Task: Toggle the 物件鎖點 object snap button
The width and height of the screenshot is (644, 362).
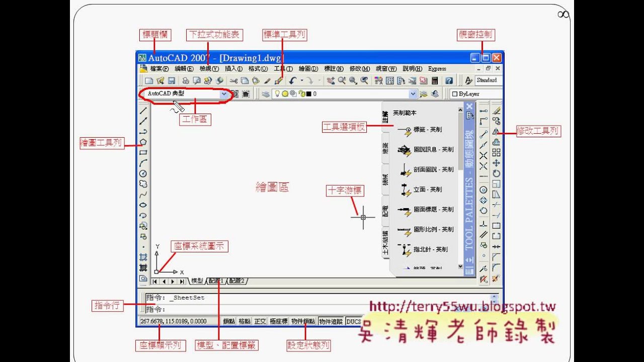Action: click(x=303, y=321)
